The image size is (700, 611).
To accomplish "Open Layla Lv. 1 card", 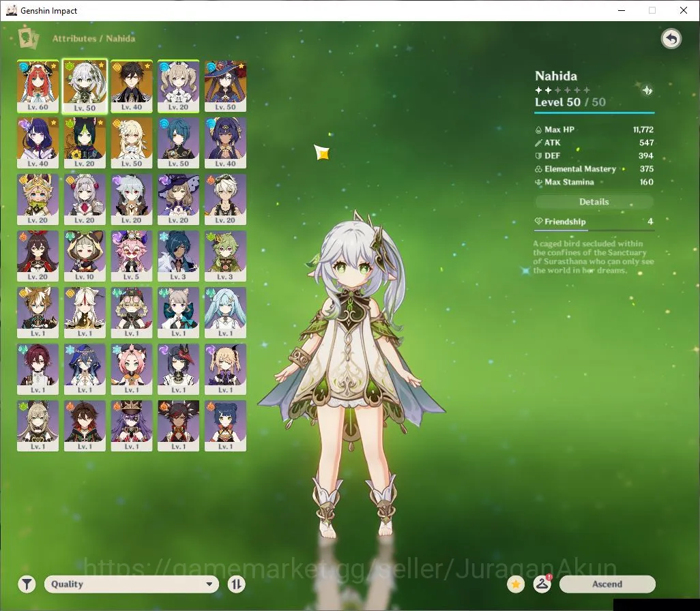I will [85, 369].
